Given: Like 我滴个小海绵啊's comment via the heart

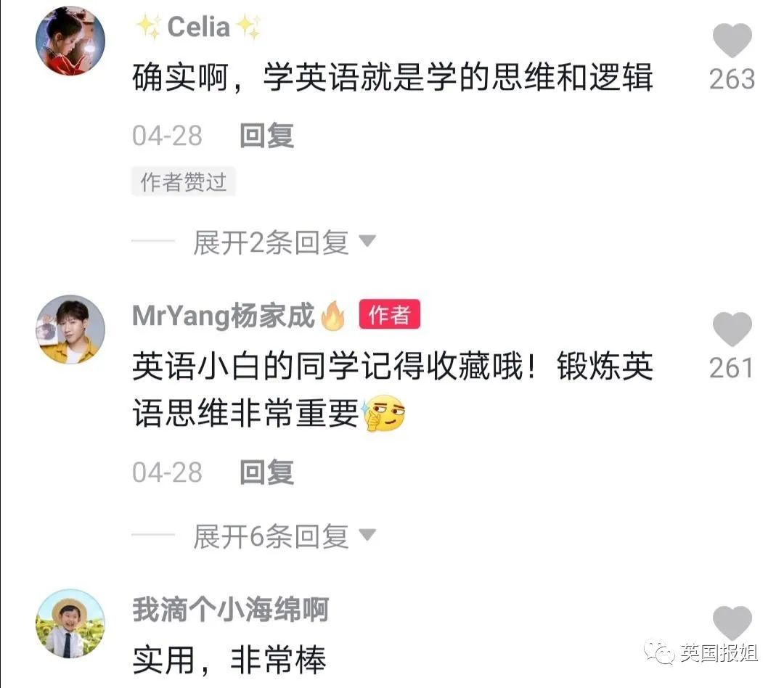Looking at the screenshot, I should [732, 623].
